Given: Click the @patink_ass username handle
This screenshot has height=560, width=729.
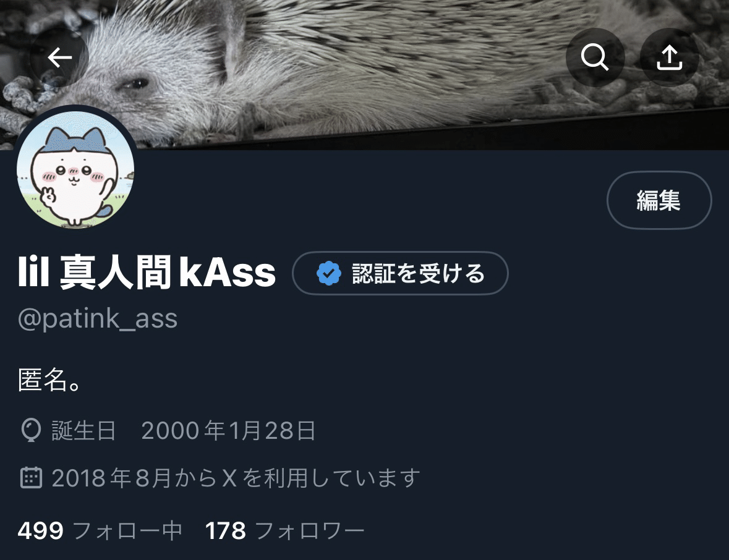Looking at the screenshot, I should coord(98,319).
